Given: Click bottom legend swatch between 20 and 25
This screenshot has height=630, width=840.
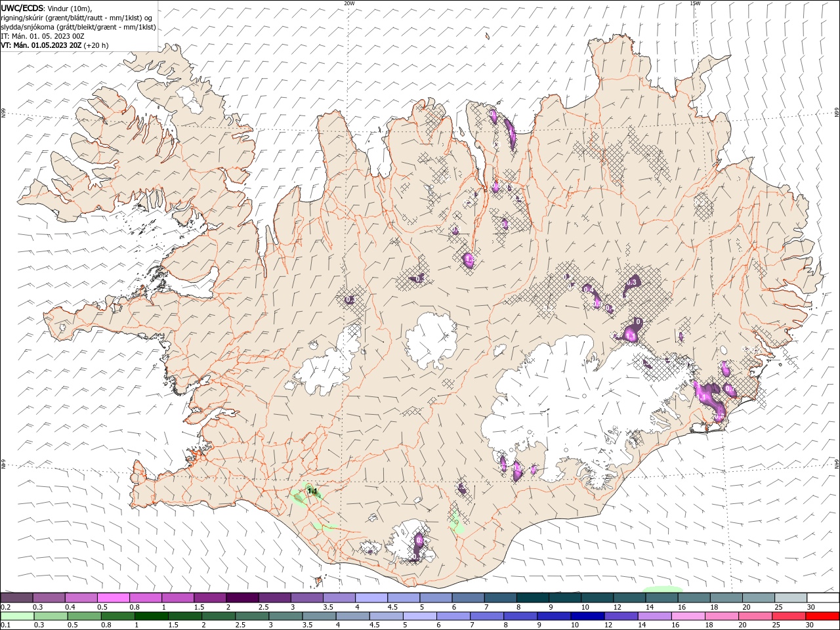Looking at the screenshot, I should [754, 616].
